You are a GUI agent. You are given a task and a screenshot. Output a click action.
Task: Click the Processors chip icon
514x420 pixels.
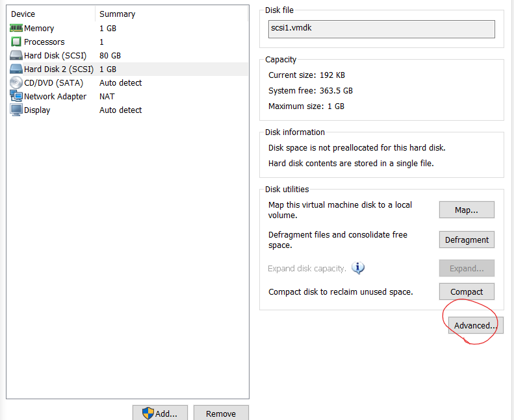[x=16, y=42]
